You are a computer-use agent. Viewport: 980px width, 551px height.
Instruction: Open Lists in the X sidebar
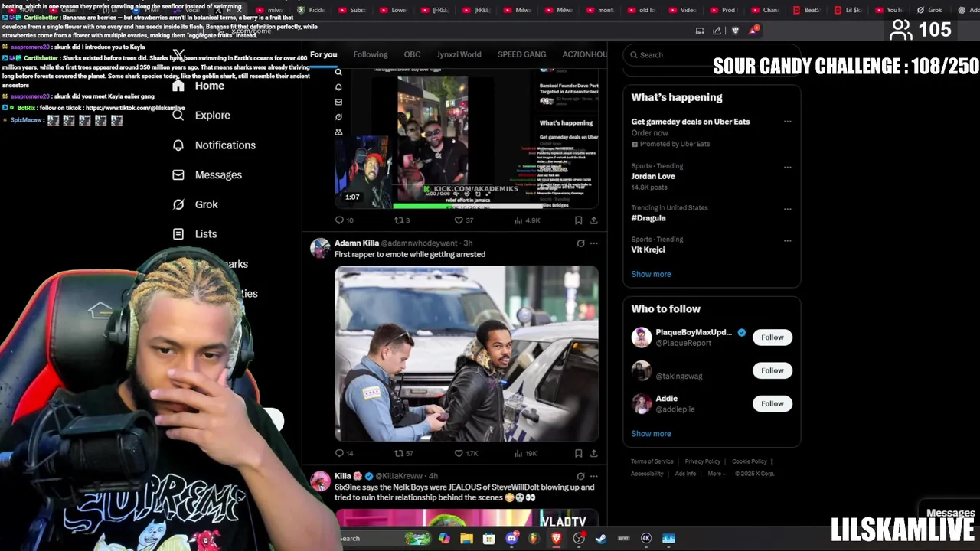(x=194, y=234)
